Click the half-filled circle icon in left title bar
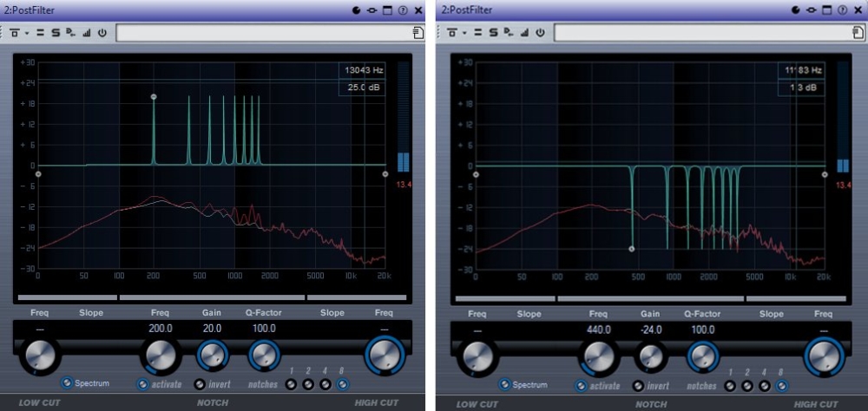Screen dimensions: 868x411 (x=357, y=10)
